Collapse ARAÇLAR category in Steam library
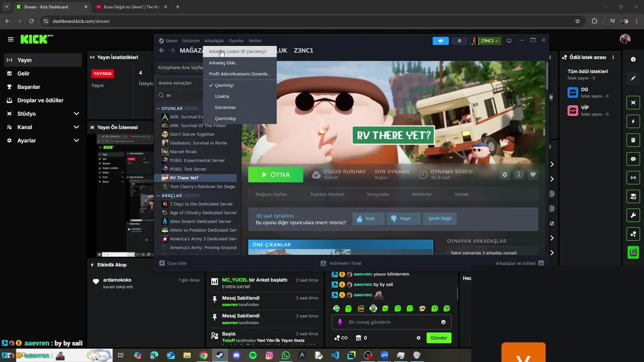 pos(158,196)
